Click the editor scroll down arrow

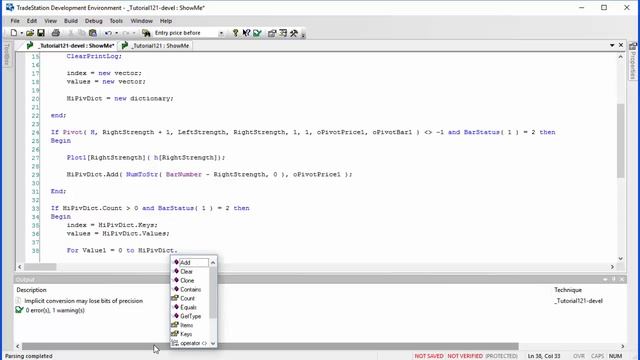tap(620, 258)
